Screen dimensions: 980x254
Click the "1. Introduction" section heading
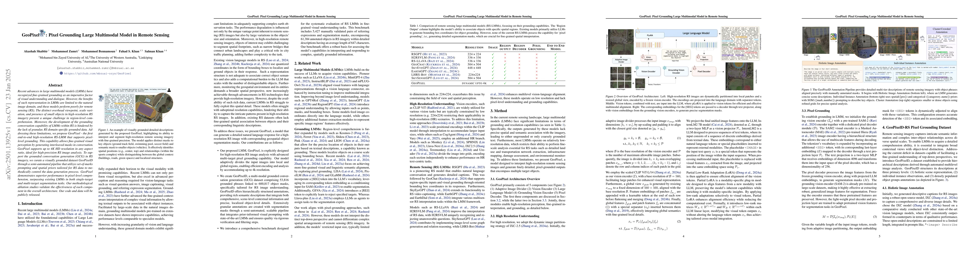pyautogui.click(x=30, y=203)
